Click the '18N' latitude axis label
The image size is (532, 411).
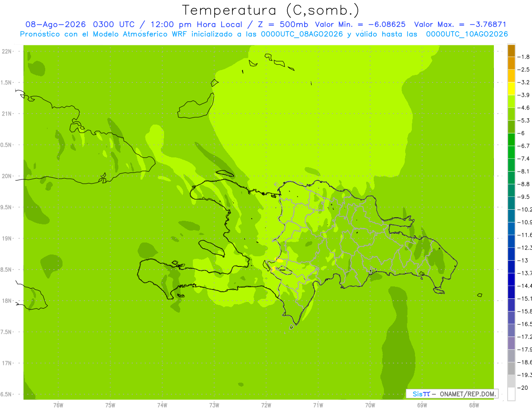click(6, 301)
